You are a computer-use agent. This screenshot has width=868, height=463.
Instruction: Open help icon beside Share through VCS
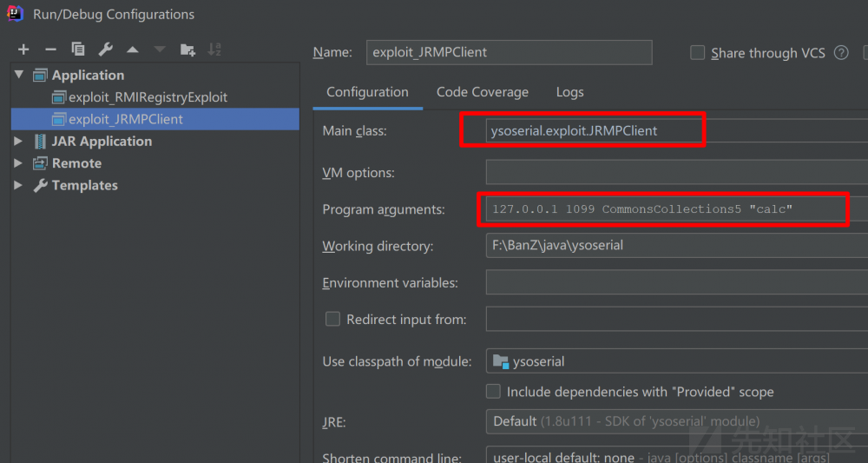click(x=841, y=53)
